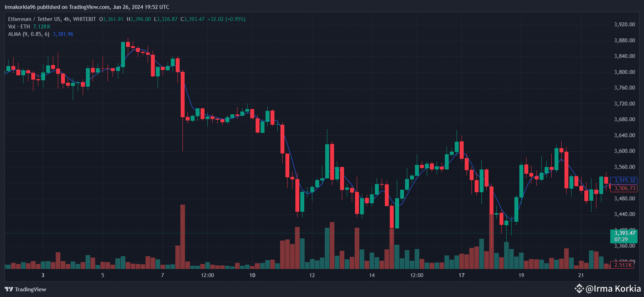The width and height of the screenshot is (644, 297).
Task: Click the red 3,506.73 price label
Action: (624, 188)
